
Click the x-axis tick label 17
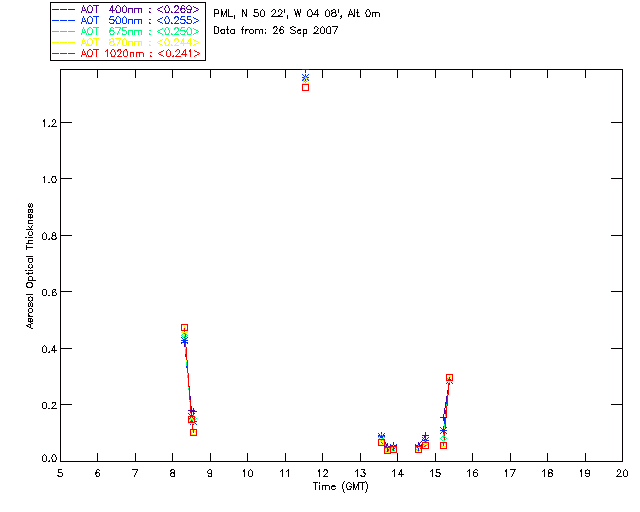(510, 473)
